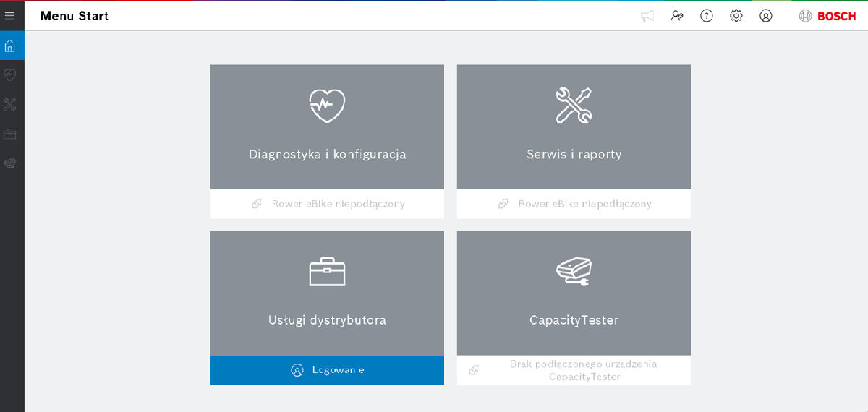Viewport: 868px width, 412px height.
Task: Select the Home icon in the sidebar
Action: click(x=10, y=46)
